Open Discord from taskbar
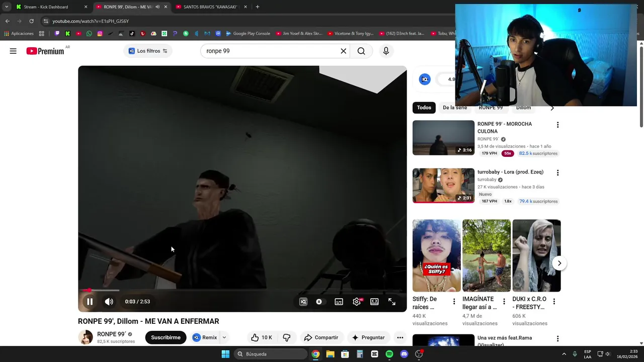 click(404, 354)
